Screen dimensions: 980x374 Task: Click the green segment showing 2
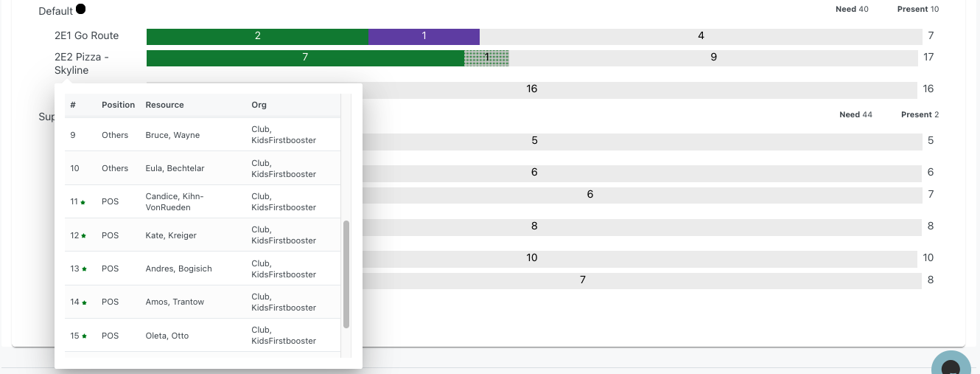(x=257, y=36)
